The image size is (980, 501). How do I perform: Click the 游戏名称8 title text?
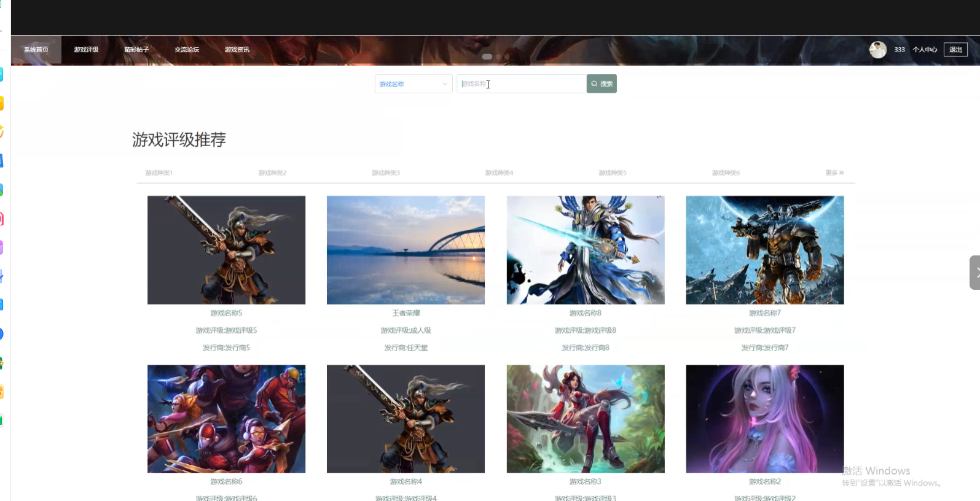point(586,313)
